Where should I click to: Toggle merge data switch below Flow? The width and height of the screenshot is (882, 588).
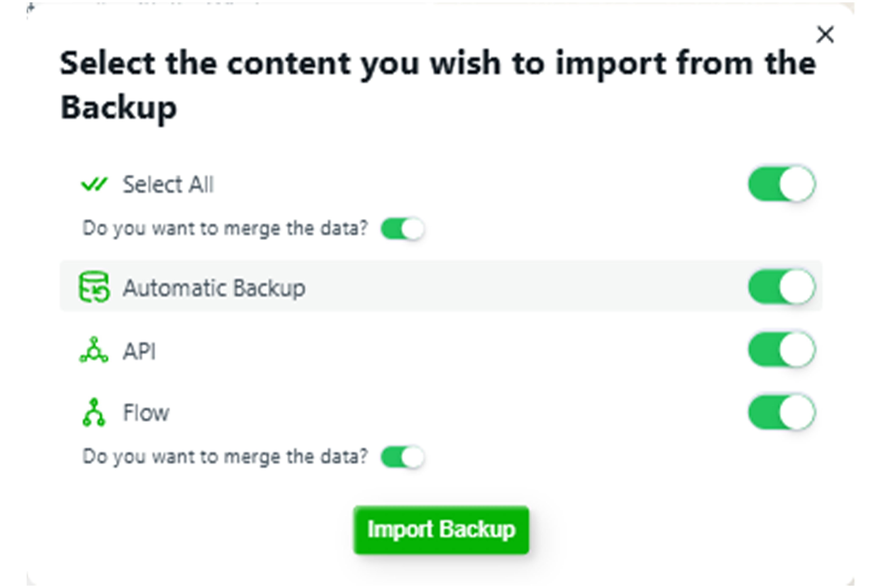point(402,457)
